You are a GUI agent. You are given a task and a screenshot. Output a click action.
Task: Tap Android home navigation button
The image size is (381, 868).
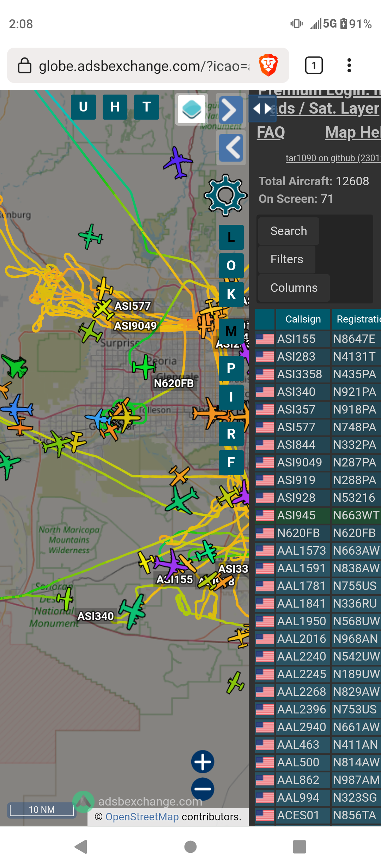click(190, 846)
